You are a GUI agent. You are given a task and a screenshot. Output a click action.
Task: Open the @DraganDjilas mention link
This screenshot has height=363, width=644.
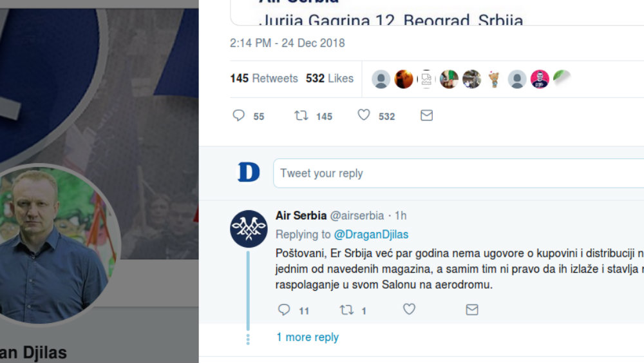tap(370, 235)
